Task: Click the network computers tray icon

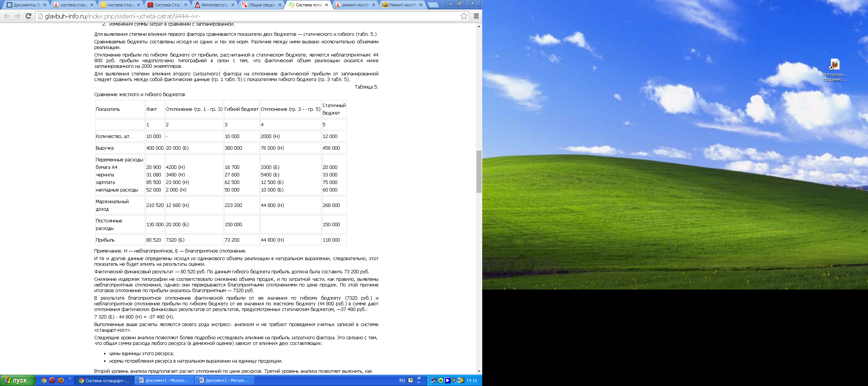Action: (434, 380)
